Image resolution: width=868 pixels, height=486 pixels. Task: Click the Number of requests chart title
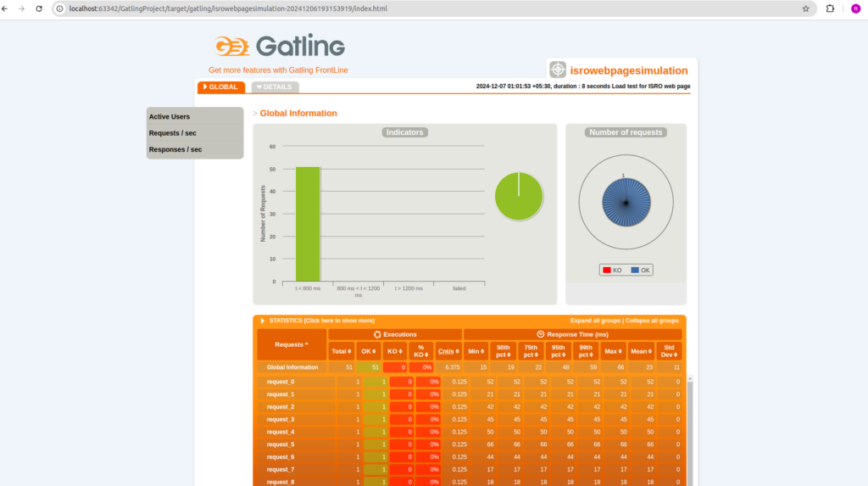(x=626, y=132)
